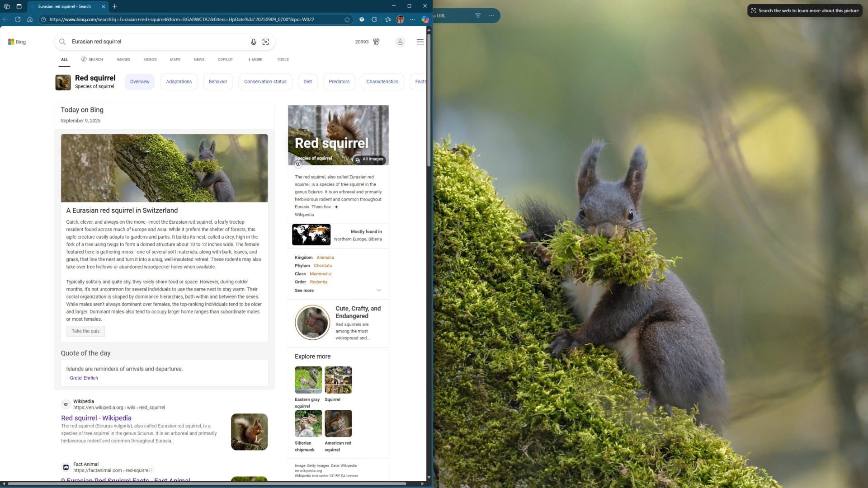
Task: Click the Wikipedia logo in the knowledge panel
Action: 298,164
